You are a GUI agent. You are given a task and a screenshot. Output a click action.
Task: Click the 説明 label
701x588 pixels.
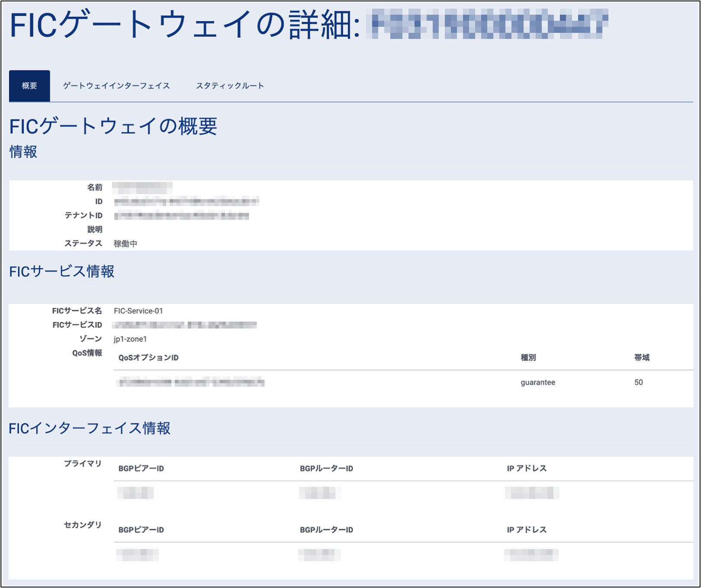[x=95, y=230]
